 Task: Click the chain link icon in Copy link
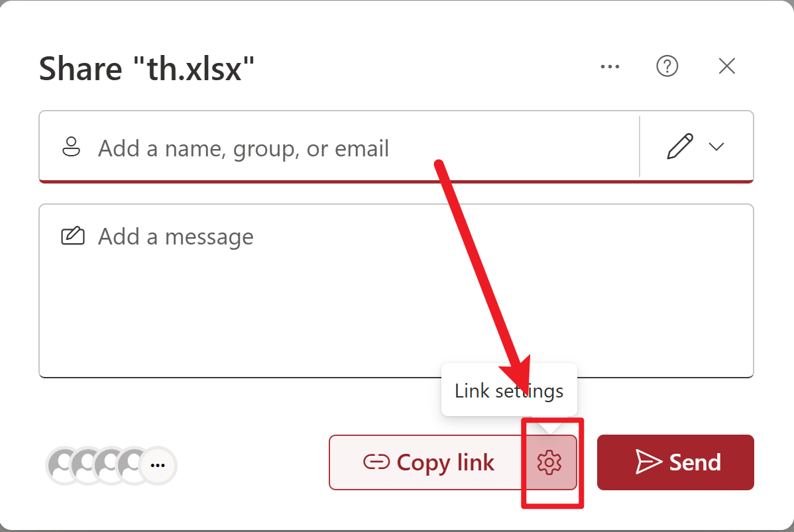[x=376, y=462]
